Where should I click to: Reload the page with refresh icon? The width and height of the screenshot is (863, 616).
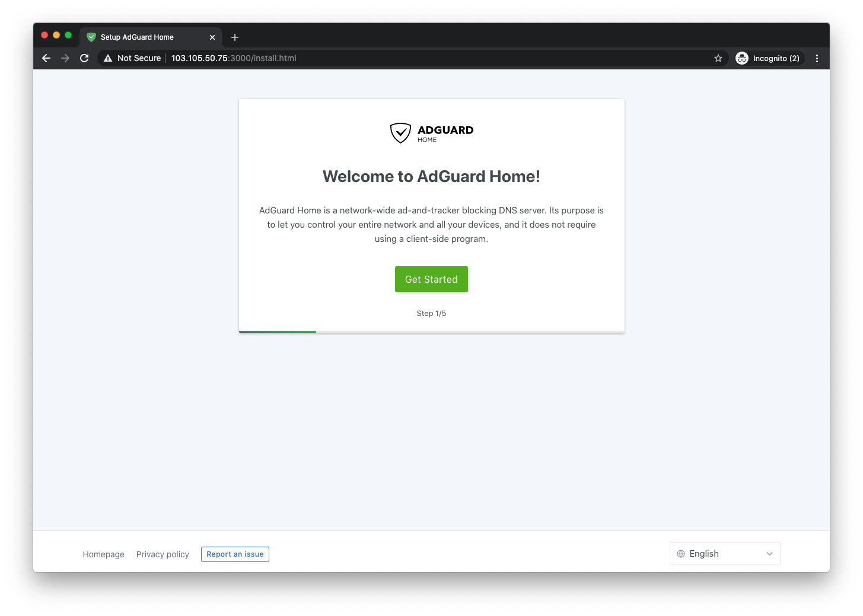pyautogui.click(x=84, y=58)
